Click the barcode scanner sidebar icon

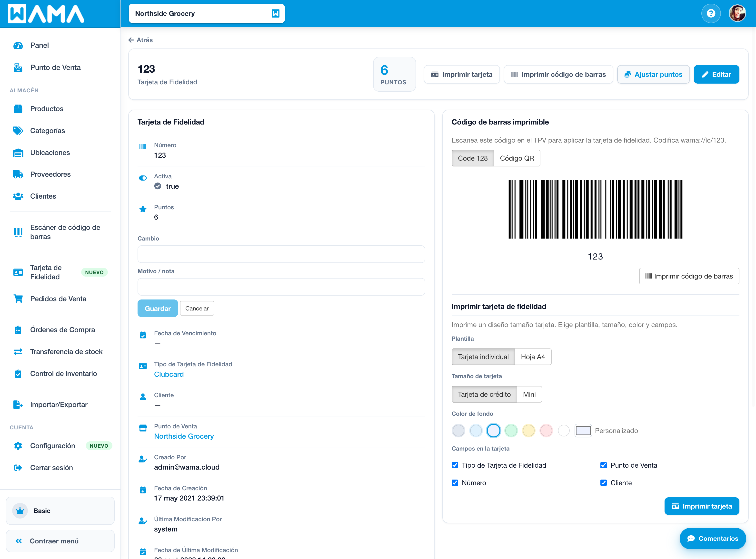[18, 232]
